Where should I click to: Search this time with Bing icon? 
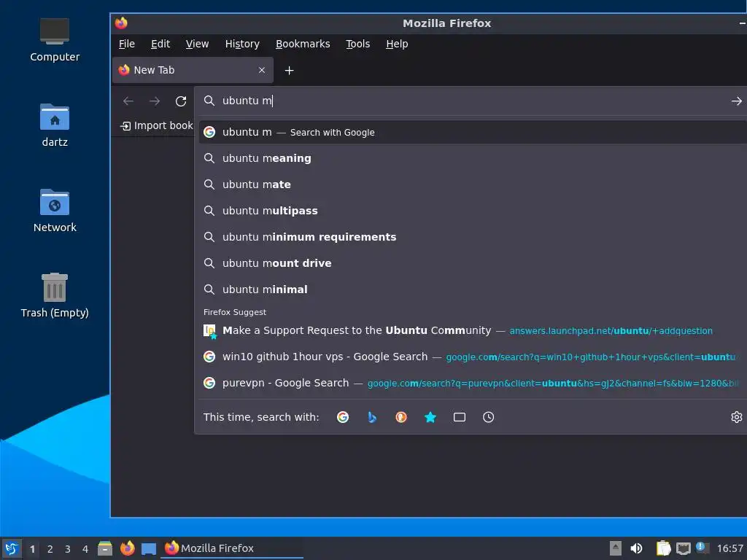click(x=372, y=417)
